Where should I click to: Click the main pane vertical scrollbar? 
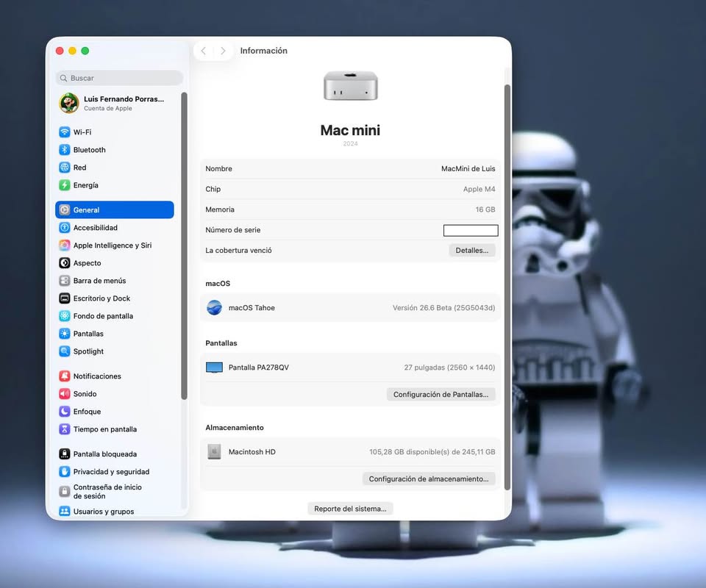coord(507,287)
